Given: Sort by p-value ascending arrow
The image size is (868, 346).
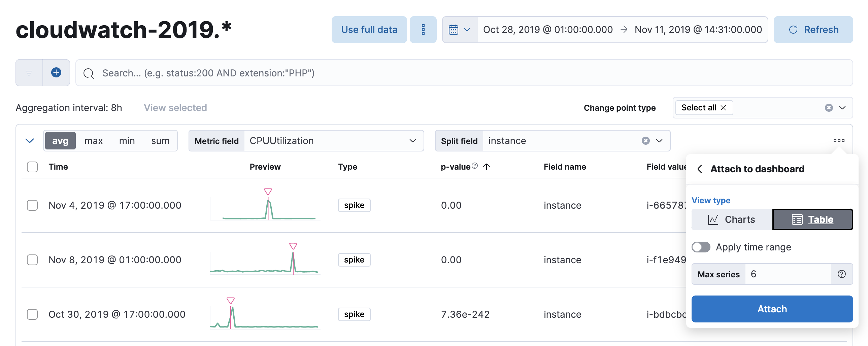Looking at the screenshot, I should pos(486,166).
